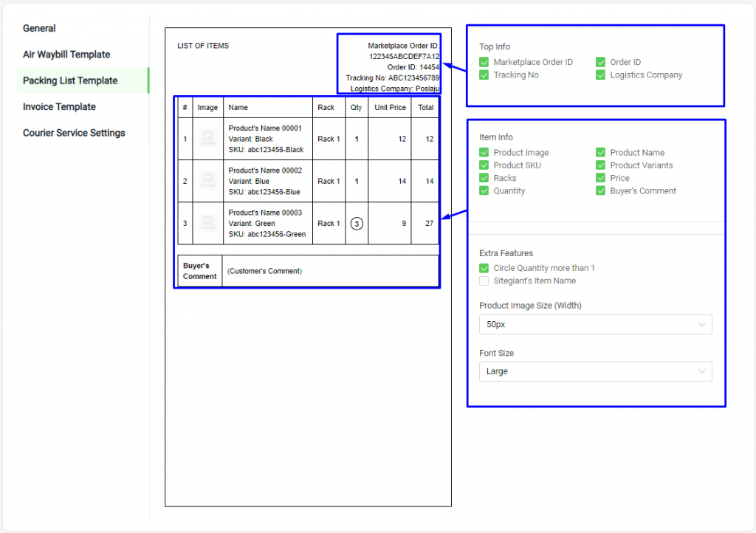This screenshot has width=756, height=533.
Task: Uncheck the Product SKU option
Action: click(484, 165)
